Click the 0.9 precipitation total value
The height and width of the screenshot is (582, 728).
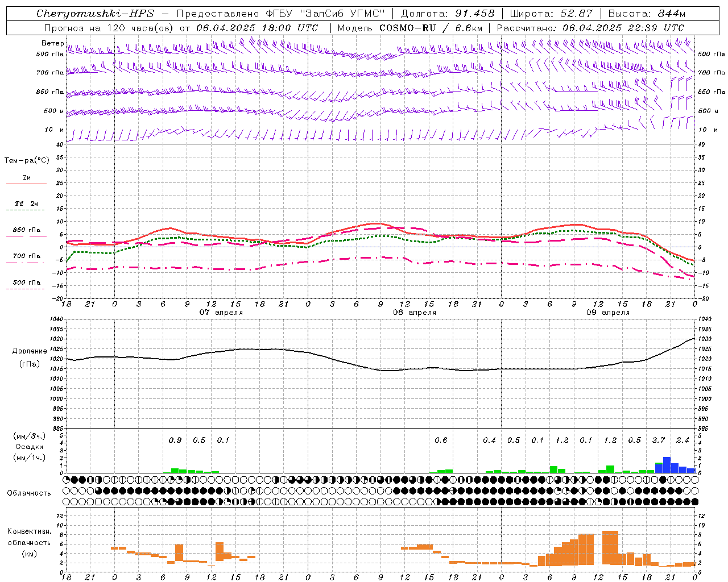[175, 440]
